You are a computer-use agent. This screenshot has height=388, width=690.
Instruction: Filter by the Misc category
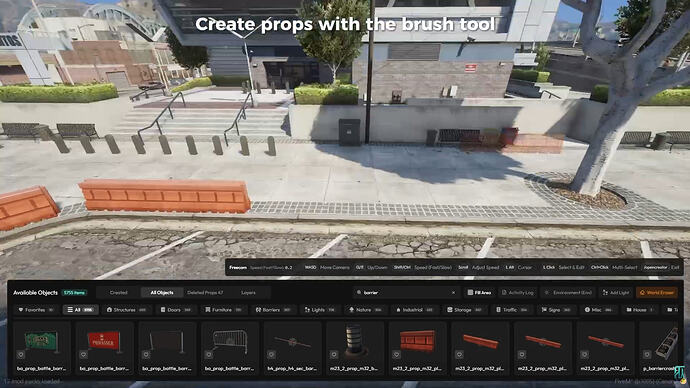[598, 310]
